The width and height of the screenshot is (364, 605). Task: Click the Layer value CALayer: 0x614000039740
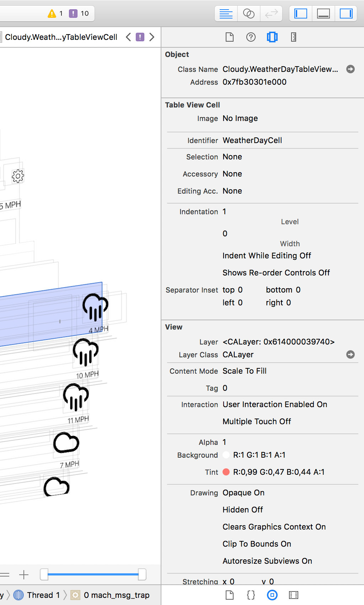pyautogui.click(x=279, y=342)
